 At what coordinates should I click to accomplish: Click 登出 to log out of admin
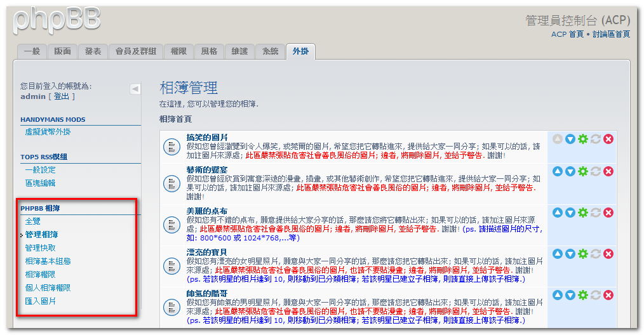click(x=62, y=96)
